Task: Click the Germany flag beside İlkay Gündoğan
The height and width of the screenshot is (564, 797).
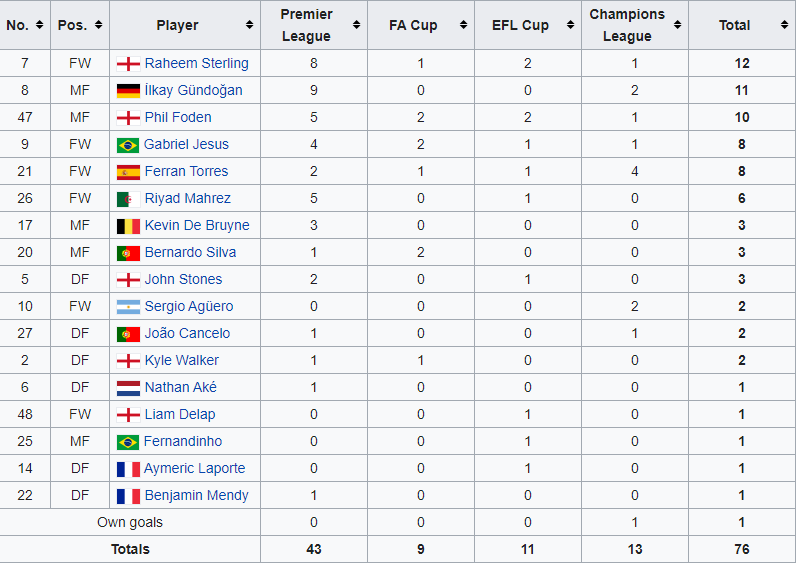Action: (128, 90)
